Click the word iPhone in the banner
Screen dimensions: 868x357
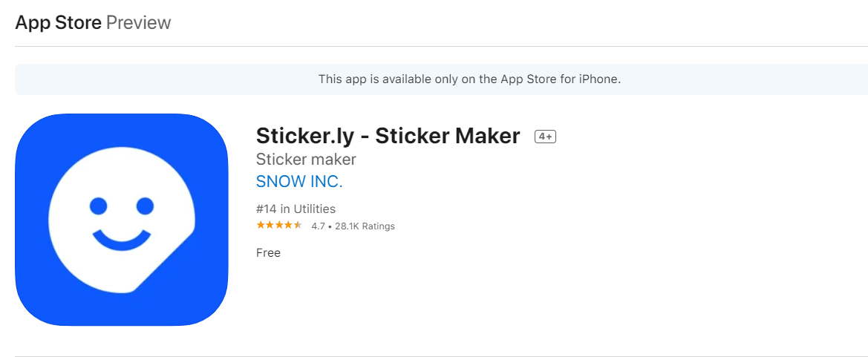(598, 79)
